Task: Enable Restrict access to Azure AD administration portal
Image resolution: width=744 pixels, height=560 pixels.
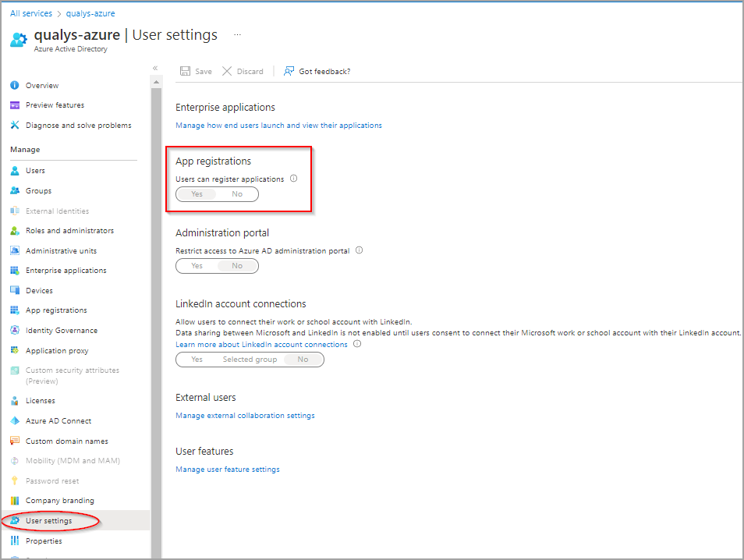Action: [196, 265]
